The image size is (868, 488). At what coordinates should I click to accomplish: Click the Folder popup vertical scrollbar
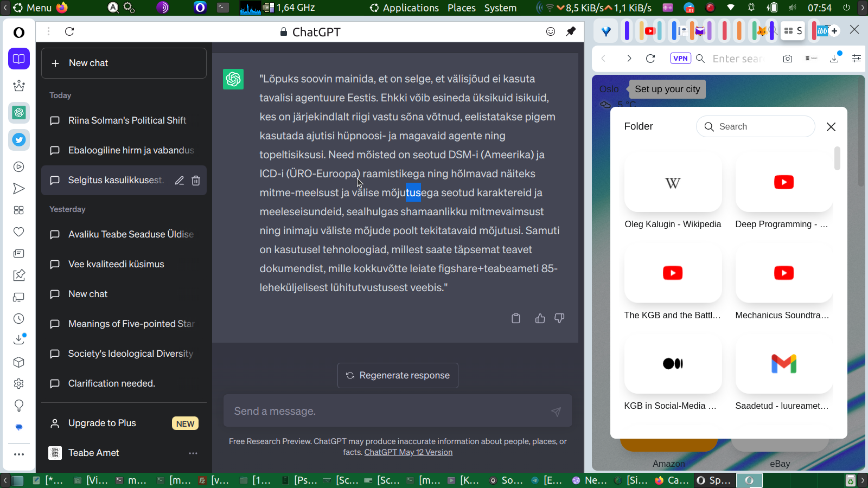(837, 158)
